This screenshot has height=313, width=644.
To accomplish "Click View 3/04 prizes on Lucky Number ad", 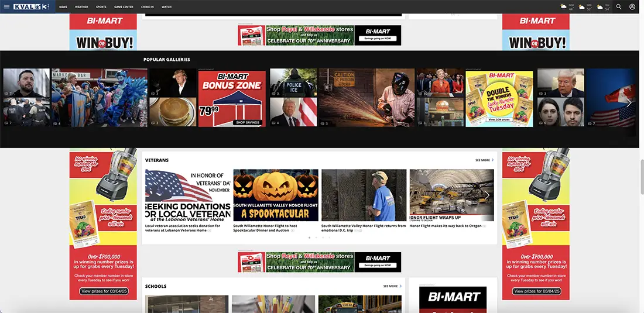I will pos(499,119).
